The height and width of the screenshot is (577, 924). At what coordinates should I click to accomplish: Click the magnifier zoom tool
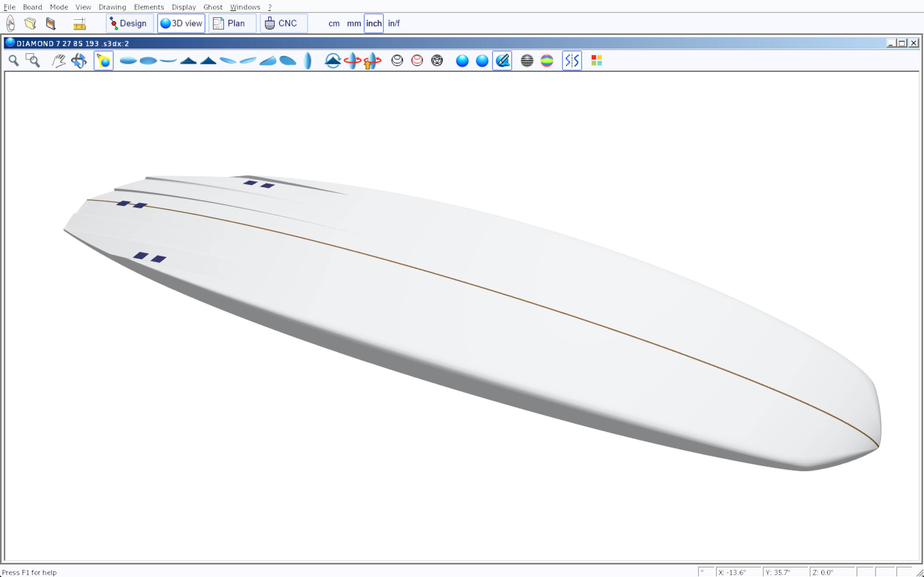pos(14,61)
